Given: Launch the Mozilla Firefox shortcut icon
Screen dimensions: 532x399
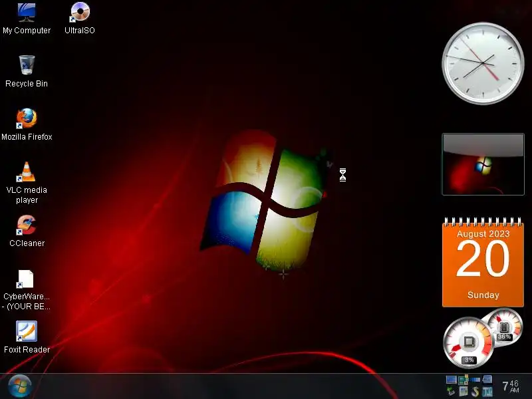Looking at the screenshot, I should 27,118.
